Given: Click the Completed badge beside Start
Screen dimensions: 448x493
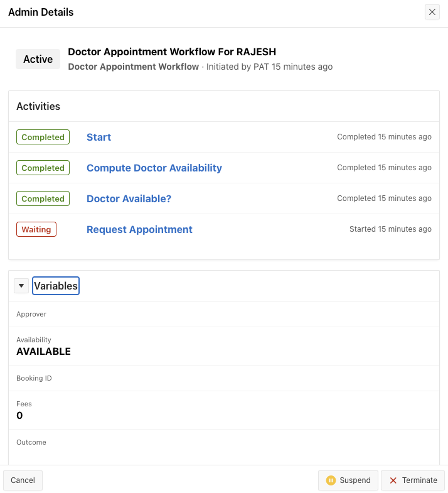Looking at the screenshot, I should click(x=43, y=138).
